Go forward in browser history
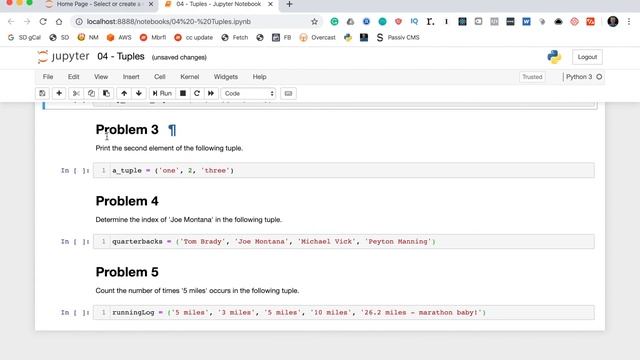This screenshot has width=640, height=360. [x=27, y=22]
